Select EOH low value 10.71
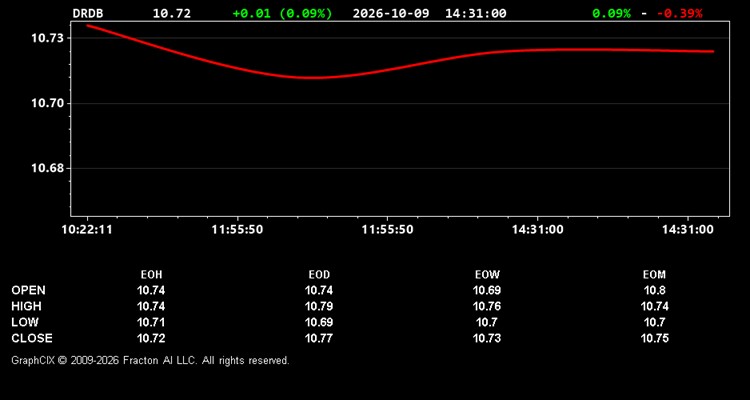This screenshot has width=750, height=400. 151,322
